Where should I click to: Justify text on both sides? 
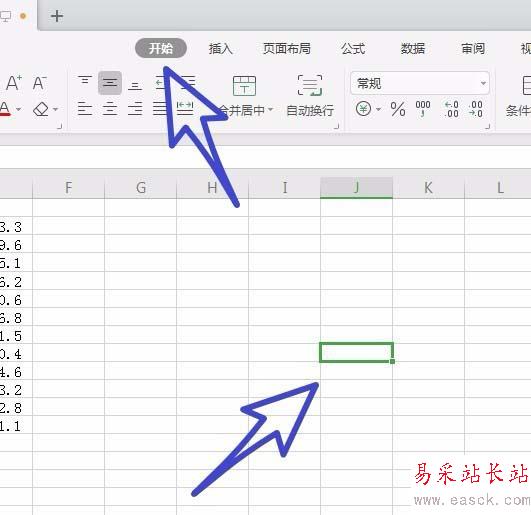[160, 109]
